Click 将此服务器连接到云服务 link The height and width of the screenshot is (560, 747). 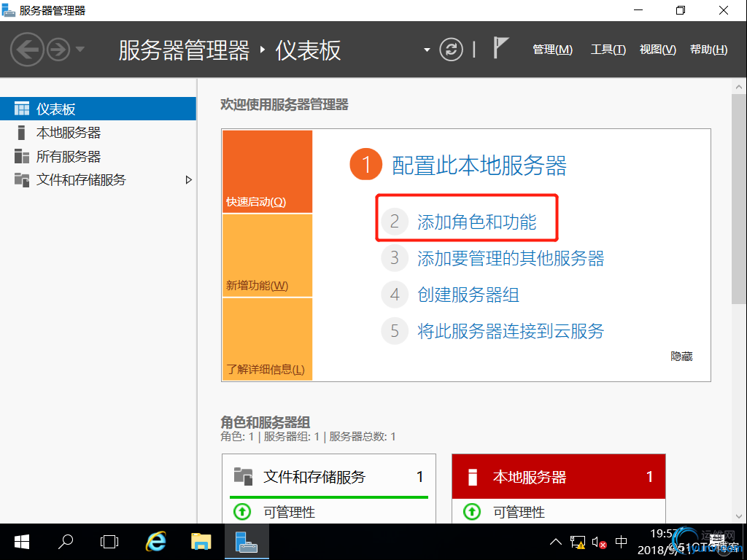pos(511,330)
